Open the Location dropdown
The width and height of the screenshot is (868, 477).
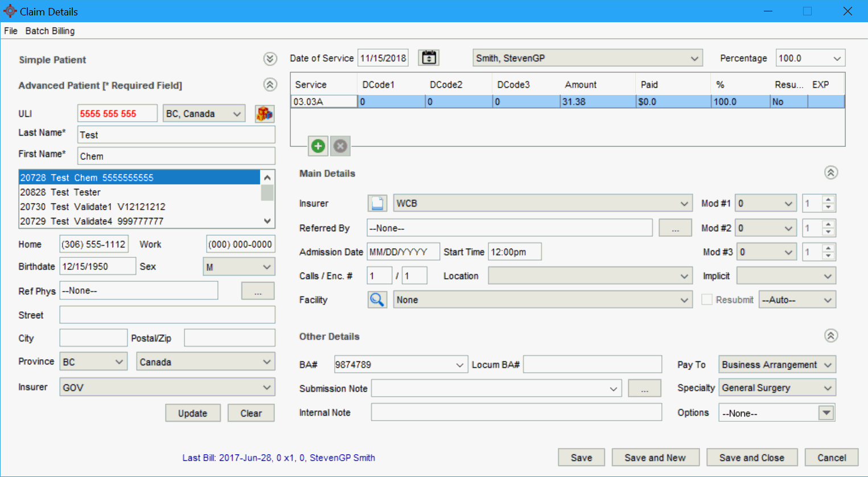(590, 275)
